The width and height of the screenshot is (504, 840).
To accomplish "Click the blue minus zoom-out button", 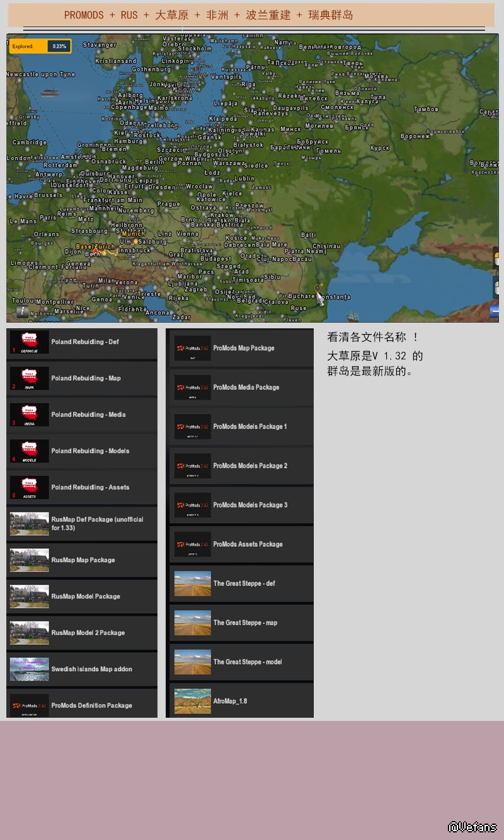I will 495,311.
